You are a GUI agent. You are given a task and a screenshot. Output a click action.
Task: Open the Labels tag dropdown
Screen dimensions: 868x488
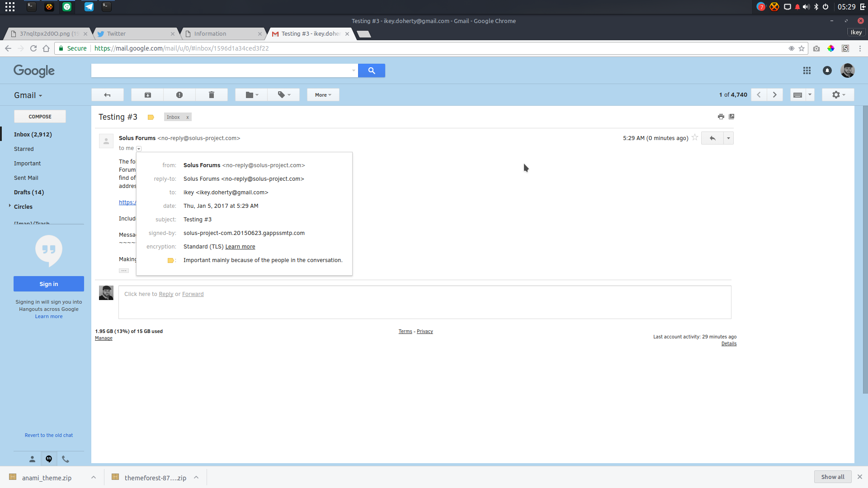283,95
